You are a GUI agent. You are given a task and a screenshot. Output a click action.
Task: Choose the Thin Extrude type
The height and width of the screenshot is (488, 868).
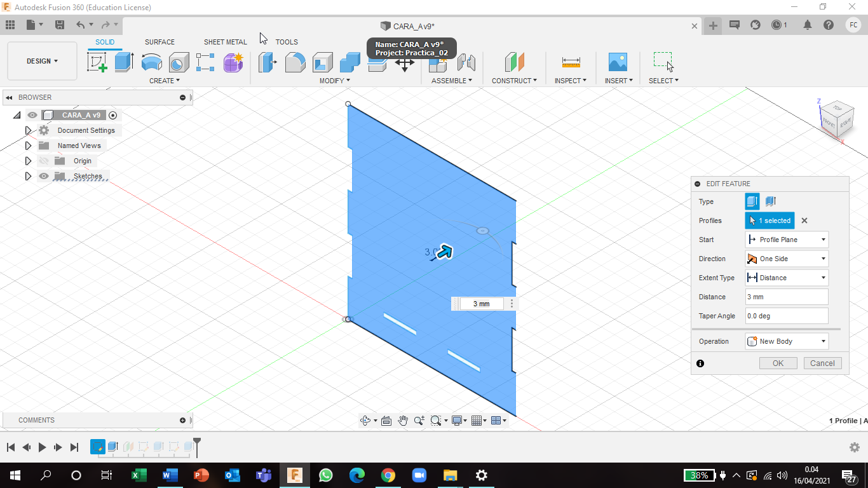770,201
